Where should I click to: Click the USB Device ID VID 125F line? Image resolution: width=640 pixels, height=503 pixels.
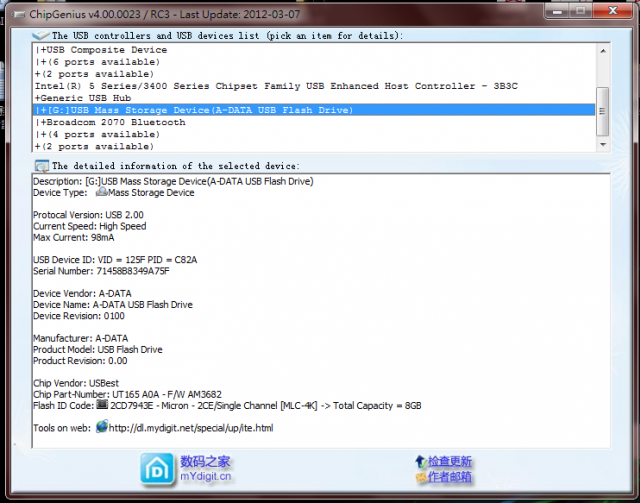(115, 260)
